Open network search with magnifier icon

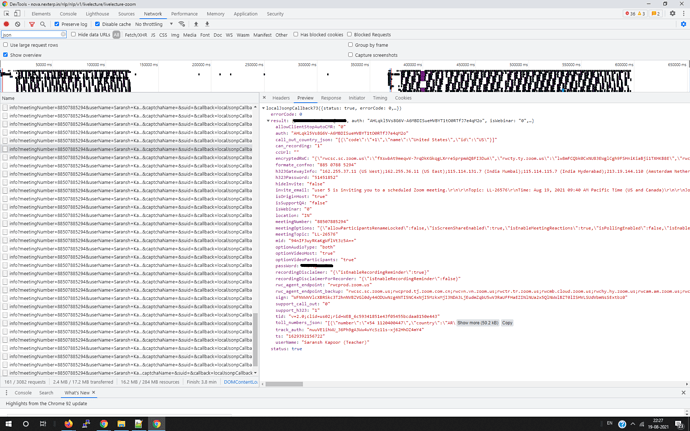pyautogui.click(x=43, y=24)
